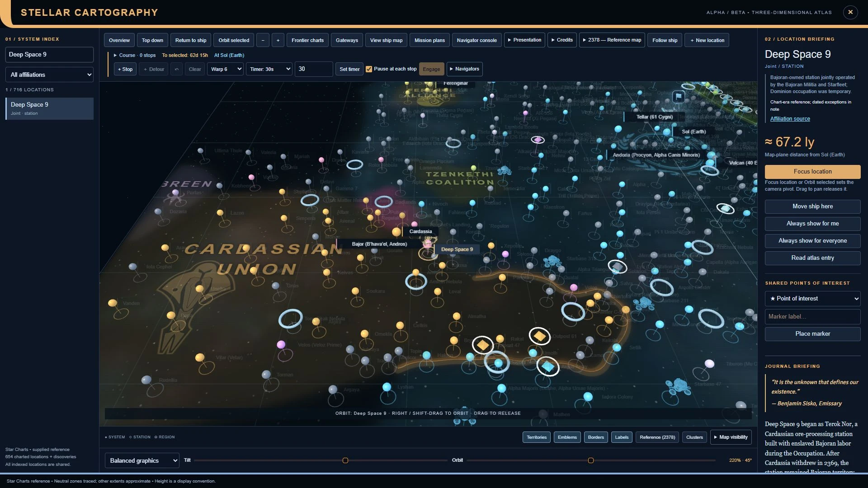The image size is (868, 488).
Task: Select the Cardassia star marker
Action: tap(396, 232)
